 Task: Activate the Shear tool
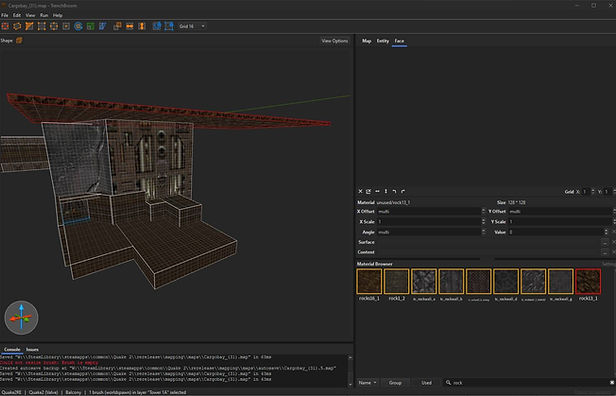(x=103, y=26)
